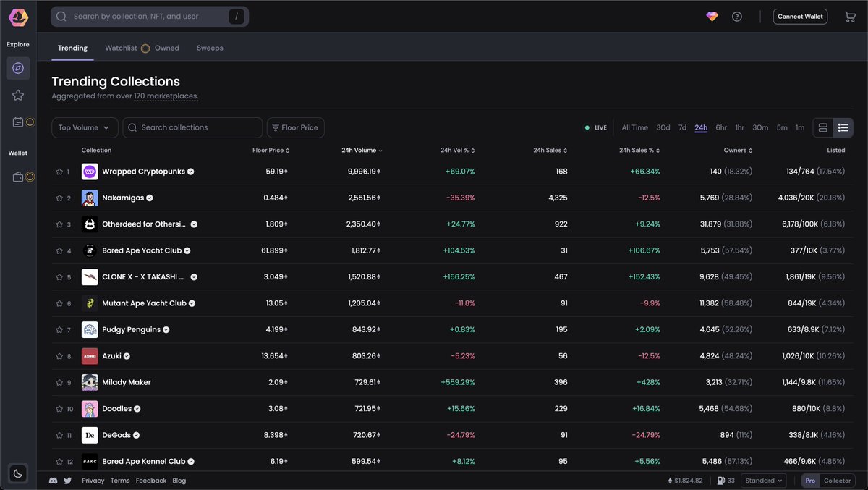868x490 pixels.
Task: Open the wallet icon in sidebar
Action: [18, 177]
